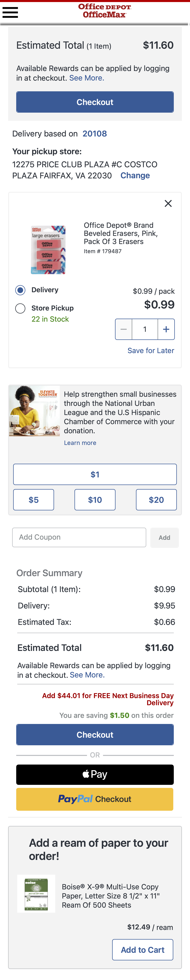Add Boise X-9 copy paper to cart
The width and height of the screenshot is (190, 980).
point(143,950)
